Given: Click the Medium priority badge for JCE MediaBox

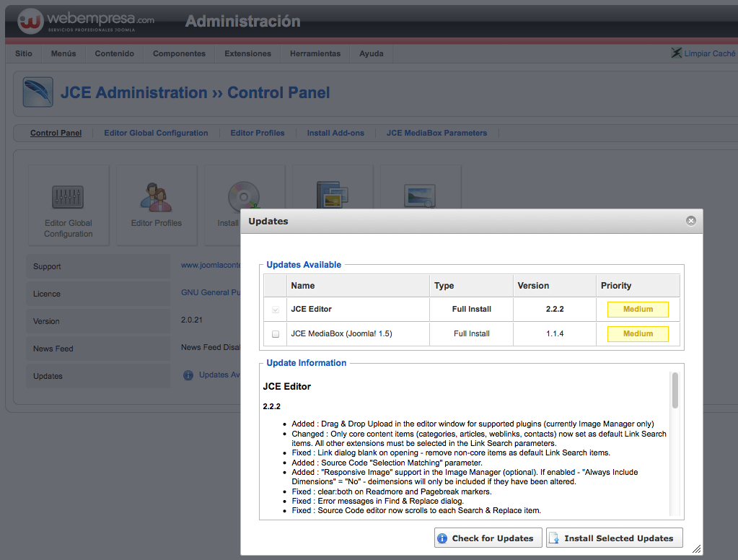Looking at the screenshot, I should pyautogui.click(x=638, y=334).
